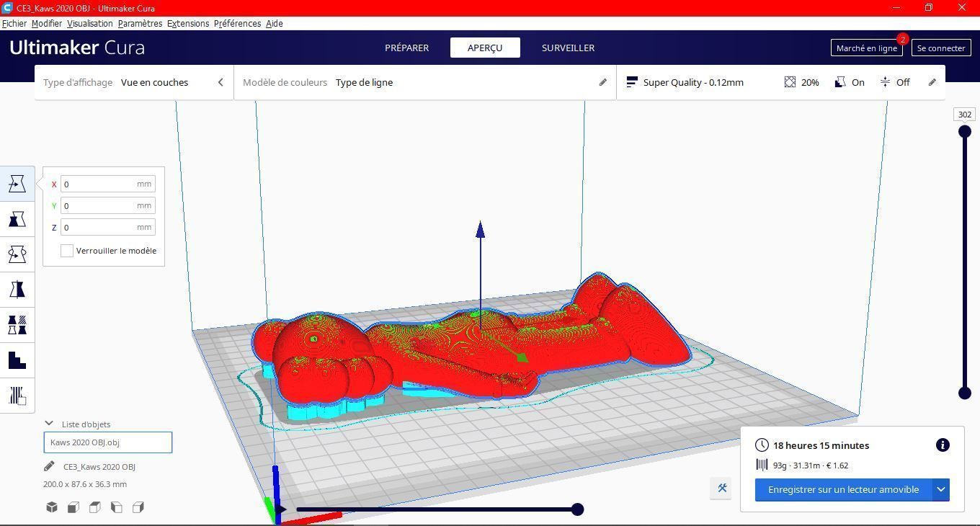Click the Se connecter button

tap(941, 48)
